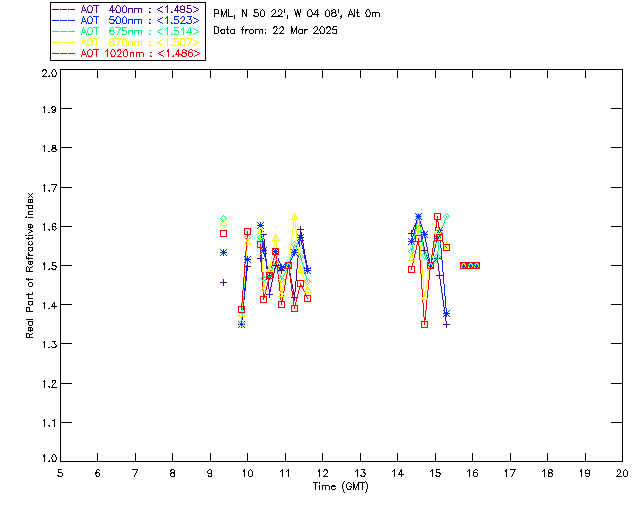Click the y-axis value 1.0
Image resolution: width=640 pixels, height=512 pixels.
click(49, 458)
